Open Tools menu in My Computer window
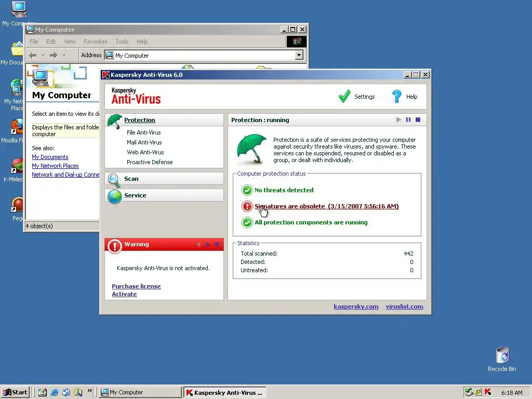The width and height of the screenshot is (532, 399). [122, 42]
